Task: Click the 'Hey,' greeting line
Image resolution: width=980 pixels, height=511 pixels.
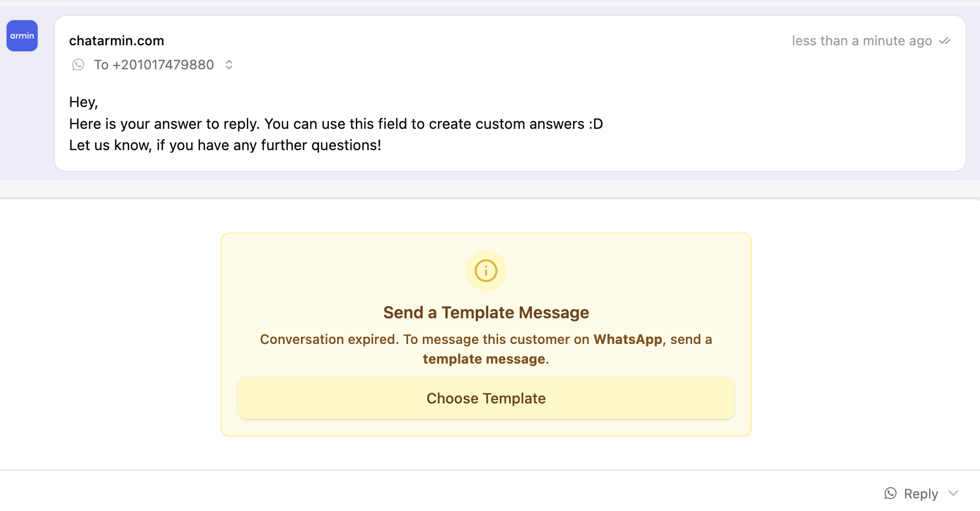Action: click(84, 103)
